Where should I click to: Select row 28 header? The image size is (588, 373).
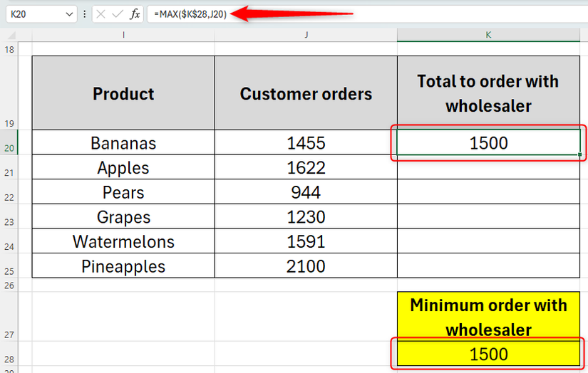(x=9, y=354)
